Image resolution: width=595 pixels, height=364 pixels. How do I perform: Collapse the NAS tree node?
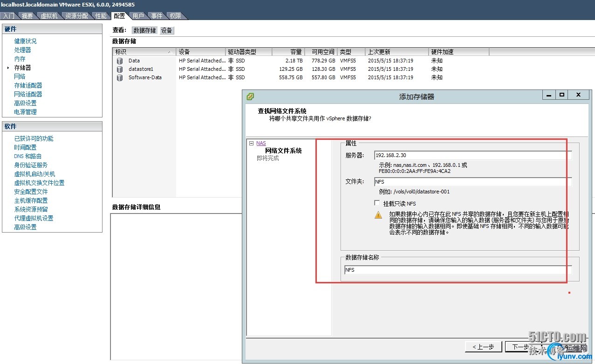point(252,144)
